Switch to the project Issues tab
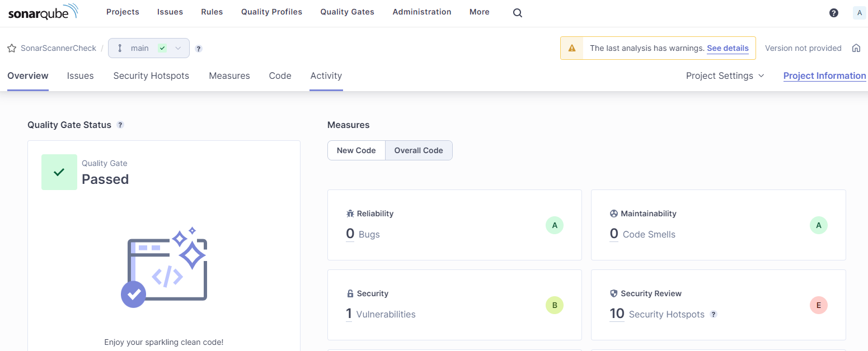 (81, 76)
